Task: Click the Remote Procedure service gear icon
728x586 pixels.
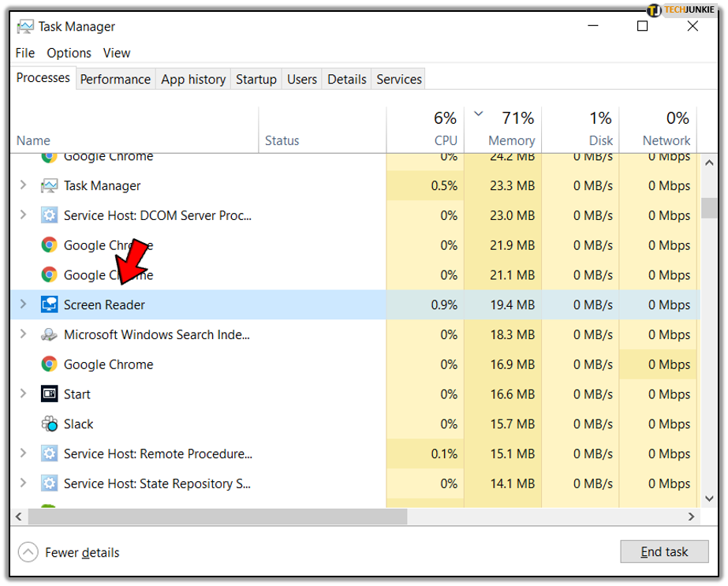Action: point(49,453)
